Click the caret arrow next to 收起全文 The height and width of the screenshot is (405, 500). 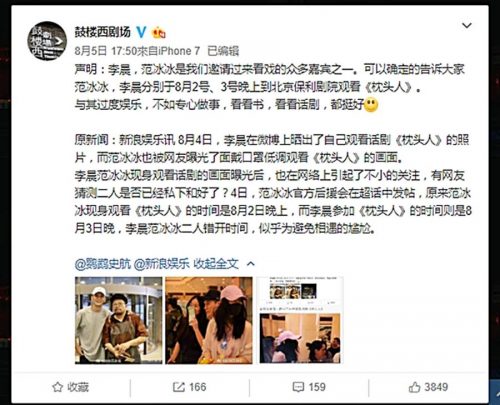pyautogui.click(x=251, y=264)
